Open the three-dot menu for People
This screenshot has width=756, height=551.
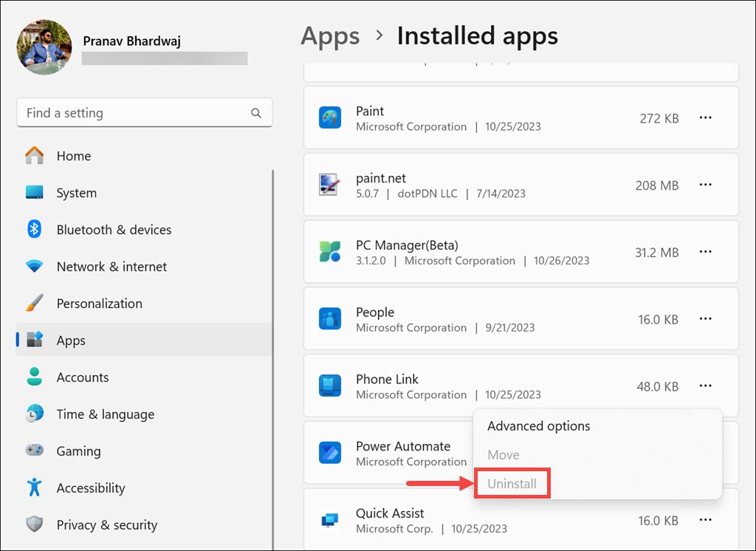pyautogui.click(x=705, y=319)
